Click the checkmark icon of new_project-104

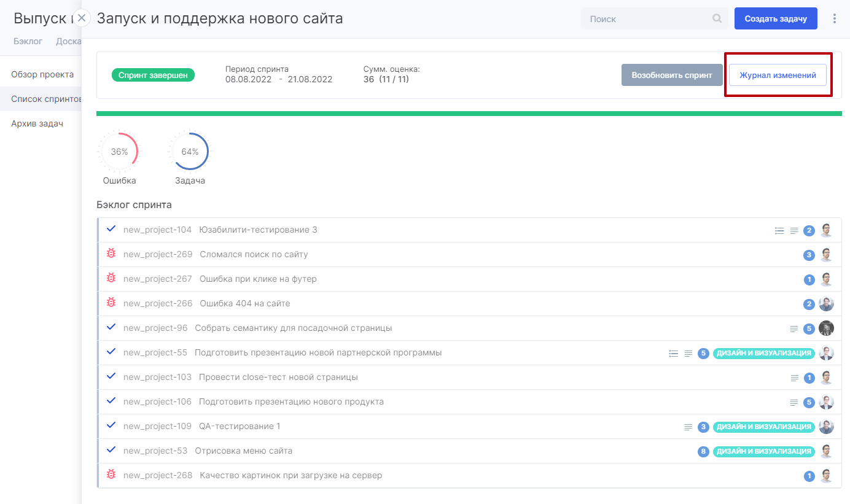point(111,229)
